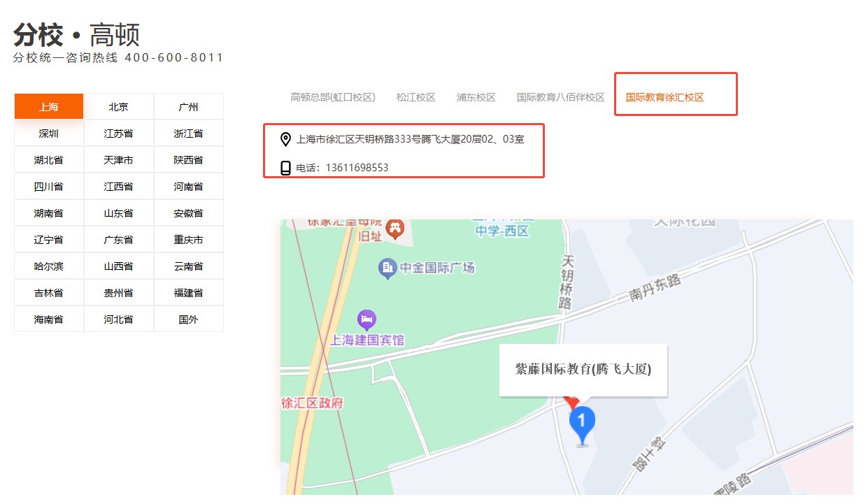
Task: Pick 深圳 in the region grid
Action: (49, 134)
